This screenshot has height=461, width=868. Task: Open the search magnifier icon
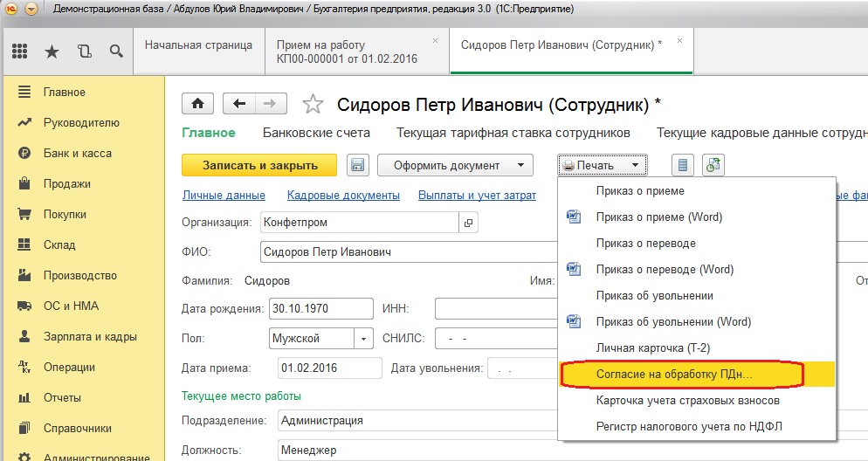pyautogui.click(x=116, y=52)
